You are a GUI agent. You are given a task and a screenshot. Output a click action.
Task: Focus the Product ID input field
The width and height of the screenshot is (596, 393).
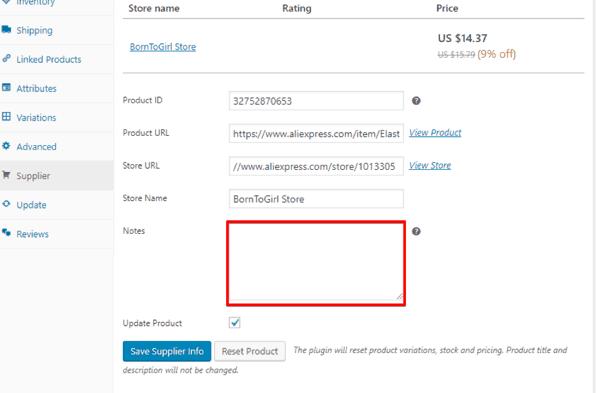coord(316,101)
